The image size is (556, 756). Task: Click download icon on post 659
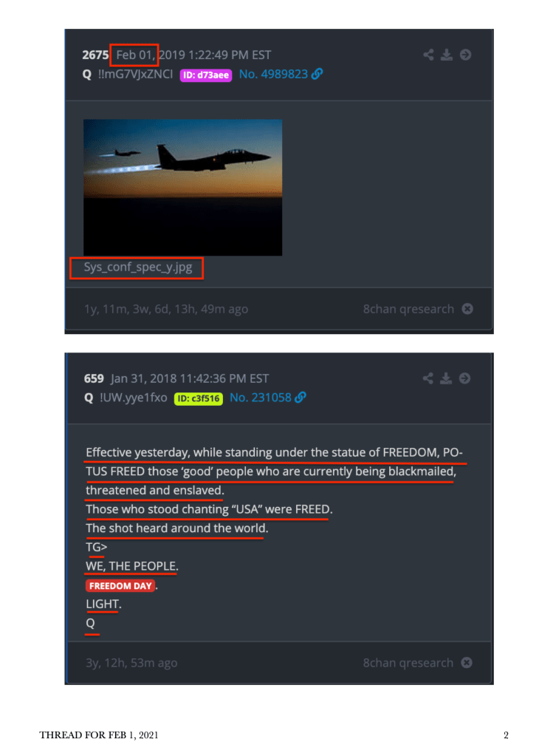pos(446,378)
